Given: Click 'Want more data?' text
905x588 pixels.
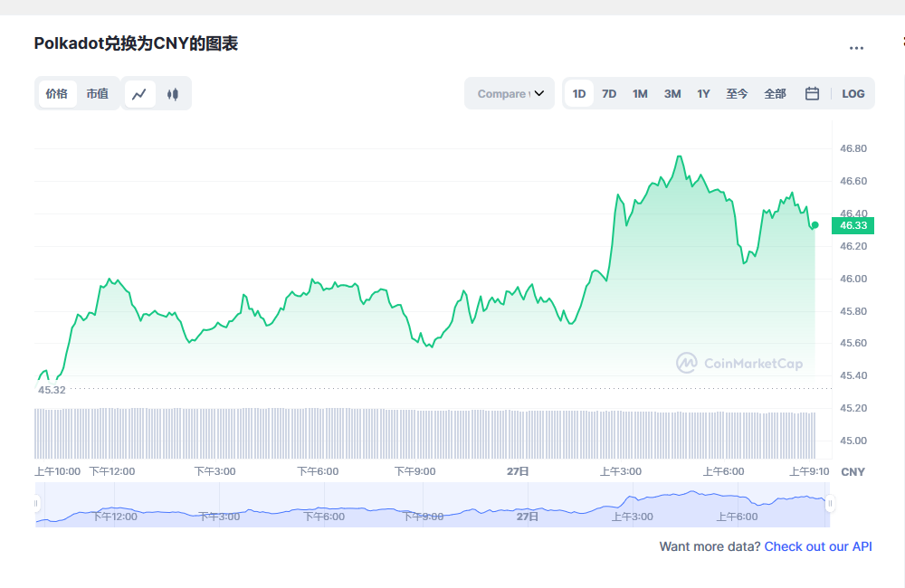Looking at the screenshot, I should [x=710, y=546].
